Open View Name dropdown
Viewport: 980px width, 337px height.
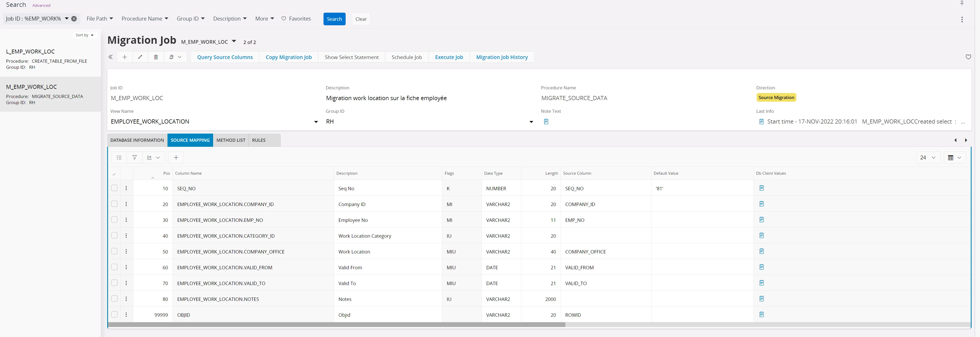[316, 122]
